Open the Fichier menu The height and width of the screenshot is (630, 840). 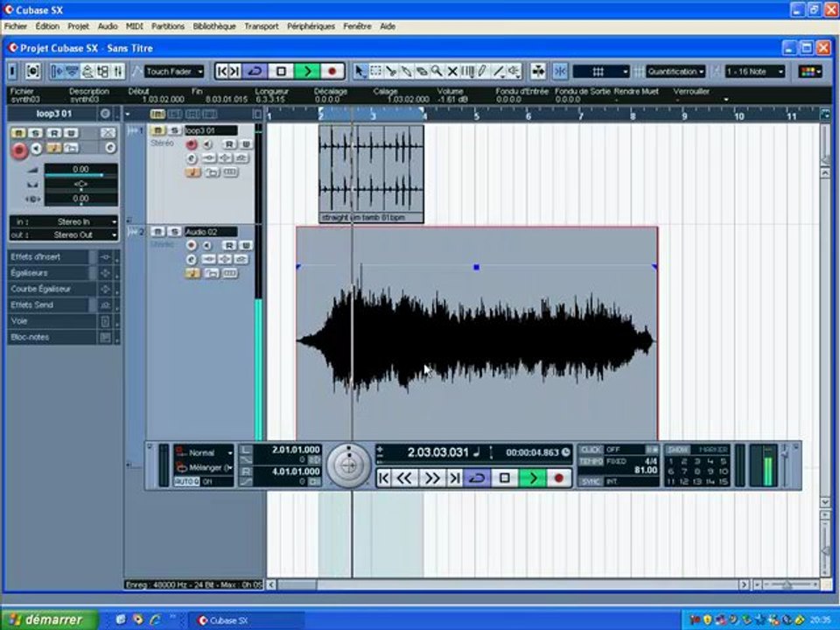click(16, 25)
